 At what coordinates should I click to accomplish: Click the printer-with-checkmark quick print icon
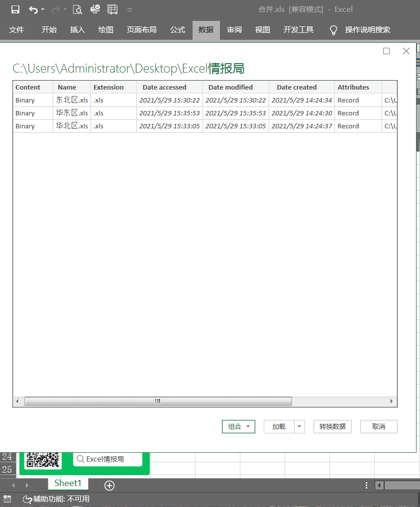pos(95,9)
